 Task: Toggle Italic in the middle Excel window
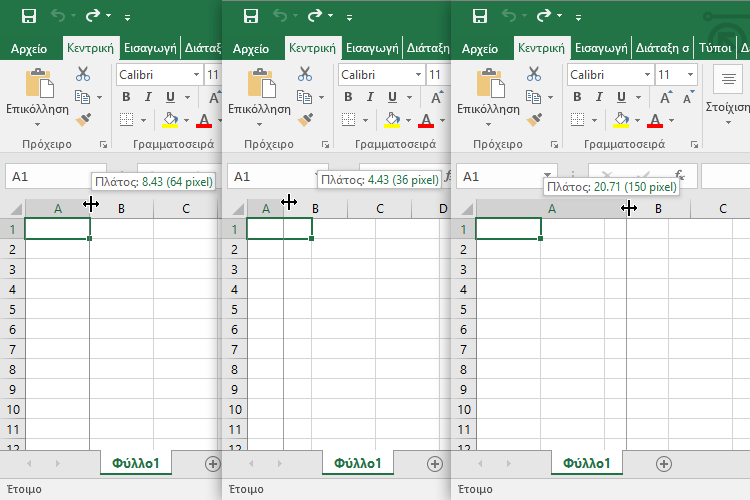tap(370, 97)
